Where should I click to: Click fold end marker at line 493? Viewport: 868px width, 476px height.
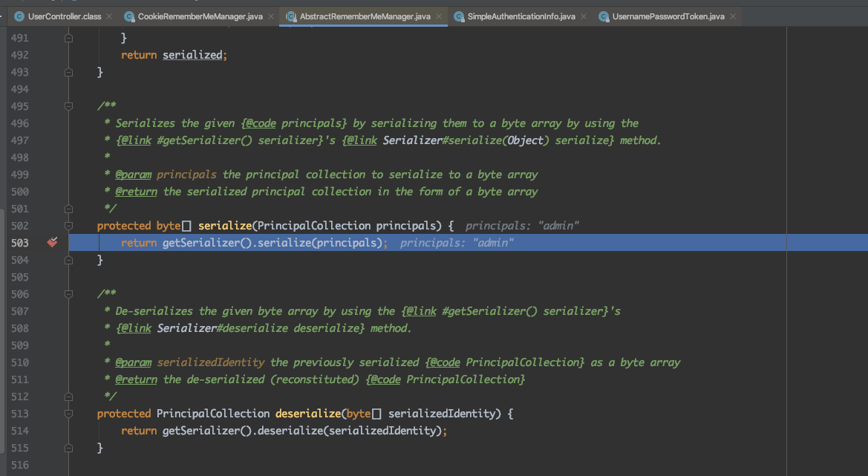point(68,72)
